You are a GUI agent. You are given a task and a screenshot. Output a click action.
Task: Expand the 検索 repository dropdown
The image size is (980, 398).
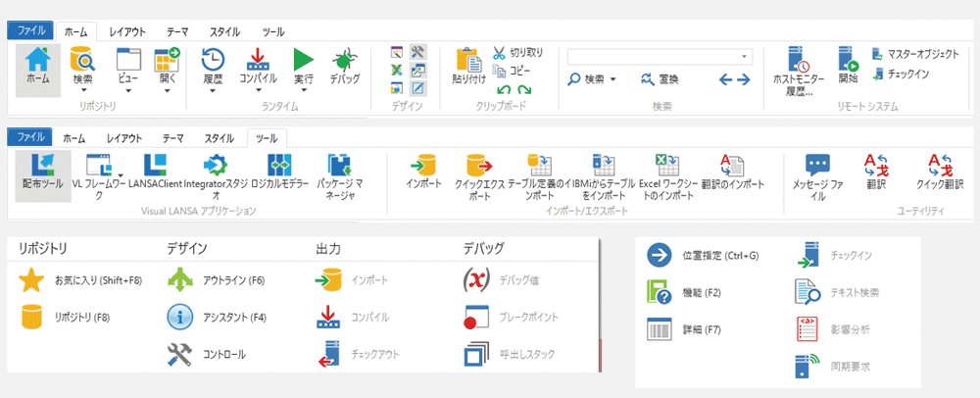point(82,91)
